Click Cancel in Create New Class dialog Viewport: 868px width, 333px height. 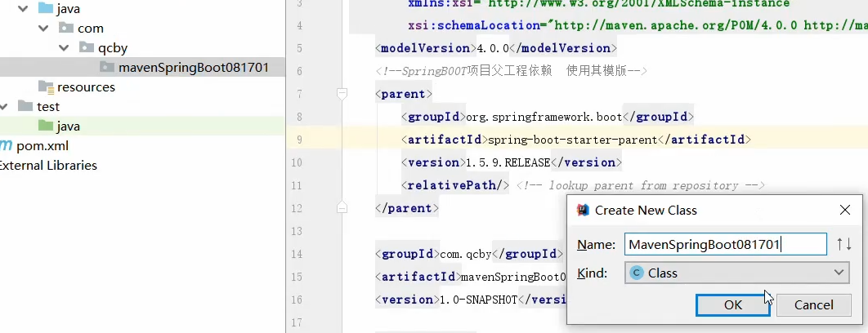tap(814, 304)
